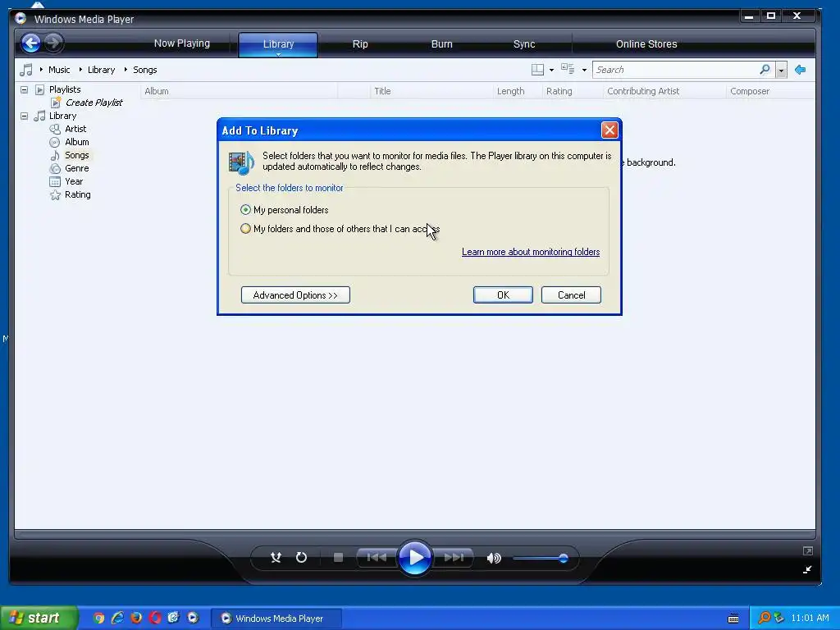
Task: Switch to compact mode icon
Action: point(807,569)
